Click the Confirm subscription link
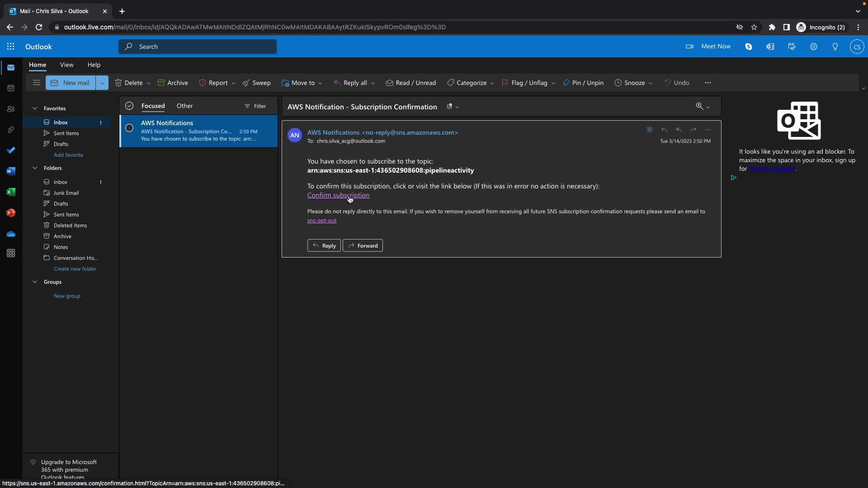 (338, 195)
